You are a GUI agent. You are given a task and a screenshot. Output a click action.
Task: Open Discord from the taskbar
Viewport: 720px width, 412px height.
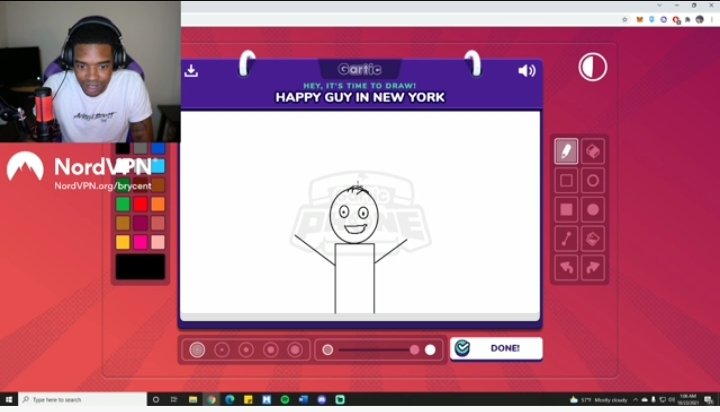point(321,400)
